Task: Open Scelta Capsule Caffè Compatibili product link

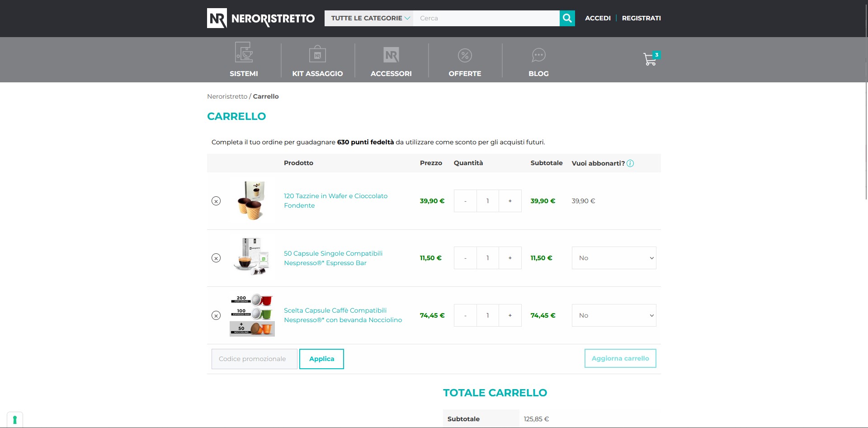Action: [x=343, y=315]
